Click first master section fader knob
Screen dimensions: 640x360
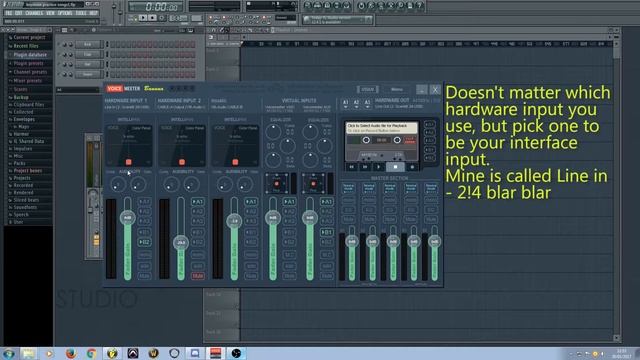[352, 242]
